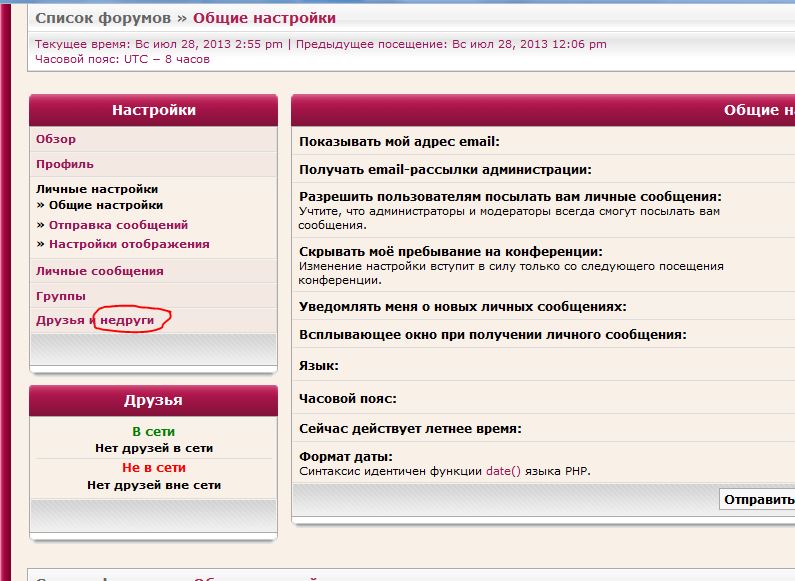Click the 'Язык' setting label
Viewport: 795px width, 581px height.
click(319, 367)
